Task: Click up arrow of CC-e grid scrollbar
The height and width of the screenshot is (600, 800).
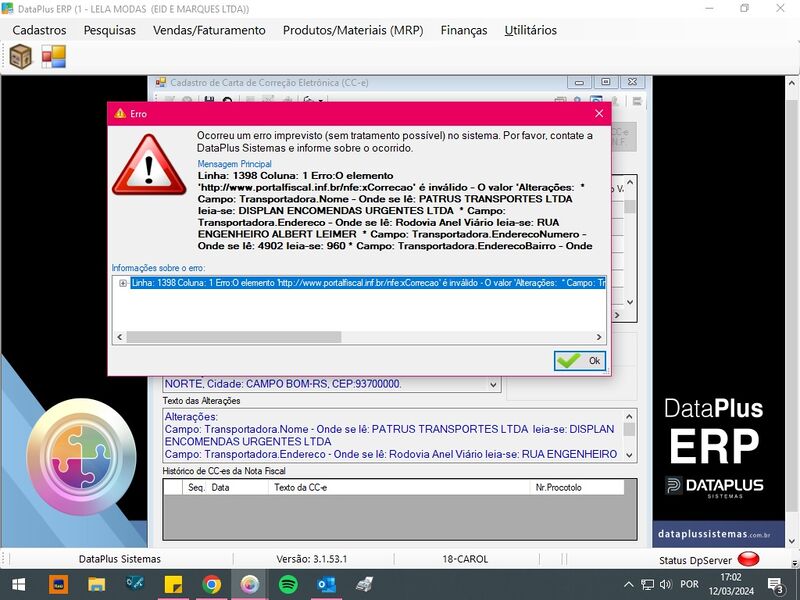Action: [630, 182]
